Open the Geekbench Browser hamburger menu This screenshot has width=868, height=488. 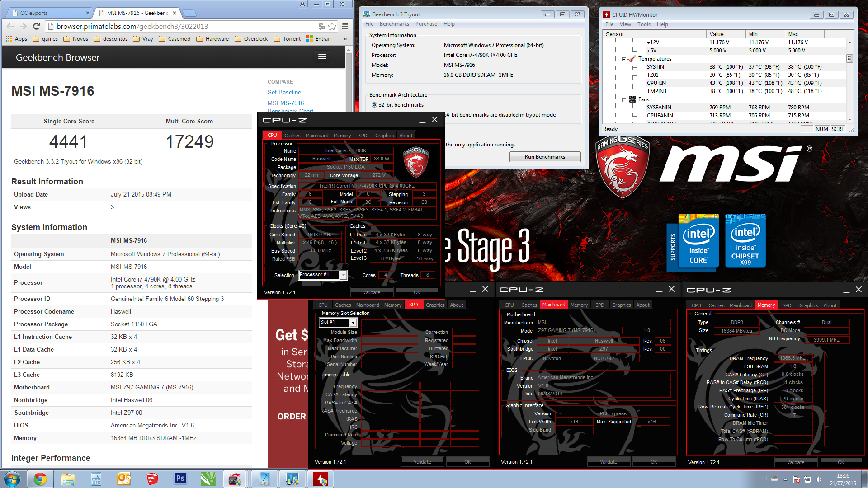pyautogui.click(x=322, y=56)
